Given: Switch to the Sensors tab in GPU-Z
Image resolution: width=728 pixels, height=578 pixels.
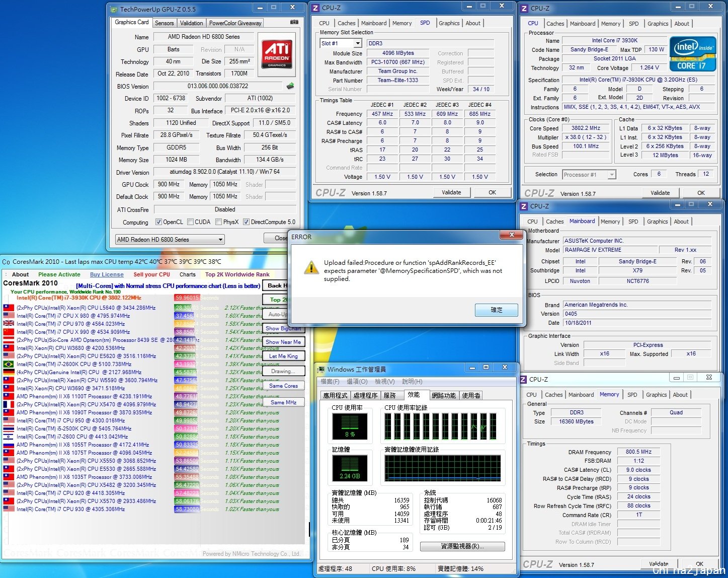Looking at the screenshot, I should click(164, 23).
